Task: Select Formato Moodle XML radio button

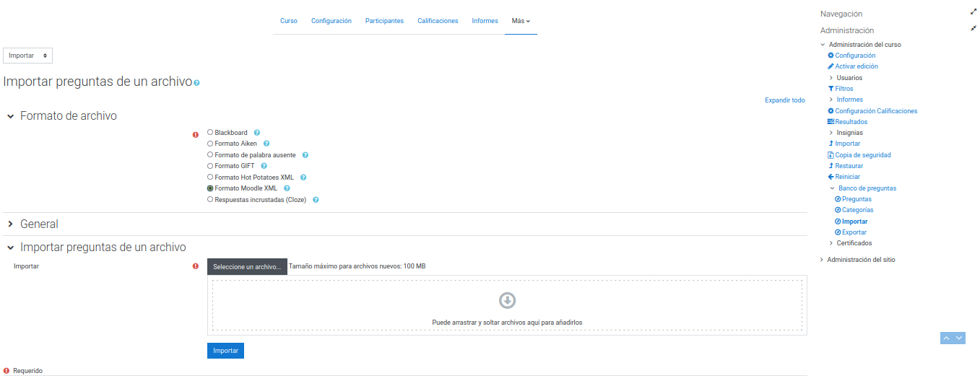Action: coord(210,188)
